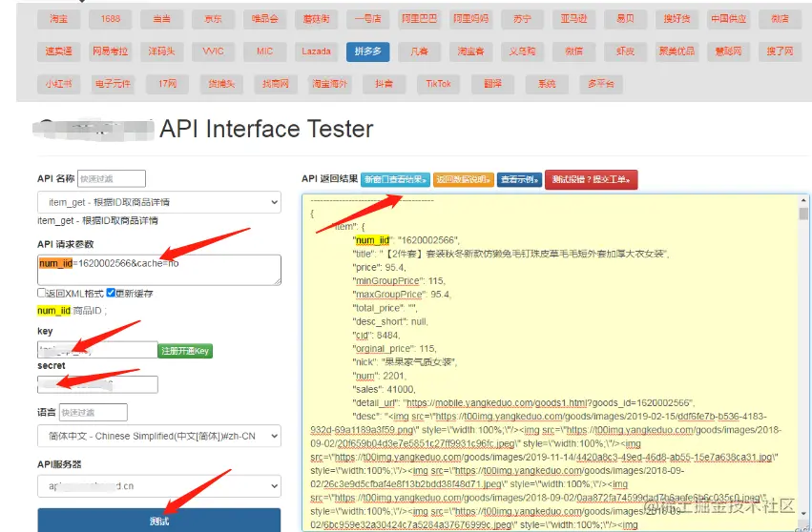812x532 pixels.
Task: Select the 翻译 tab
Action: pyautogui.click(x=492, y=84)
